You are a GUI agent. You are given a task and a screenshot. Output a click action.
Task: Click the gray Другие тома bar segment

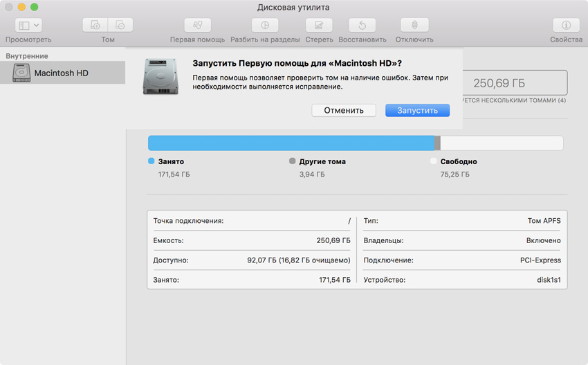click(437, 143)
